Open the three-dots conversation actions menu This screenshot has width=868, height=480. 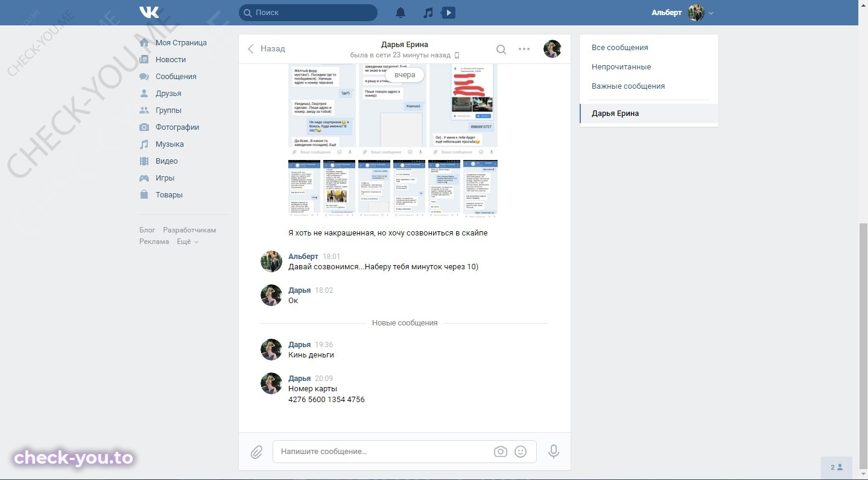point(524,49)
